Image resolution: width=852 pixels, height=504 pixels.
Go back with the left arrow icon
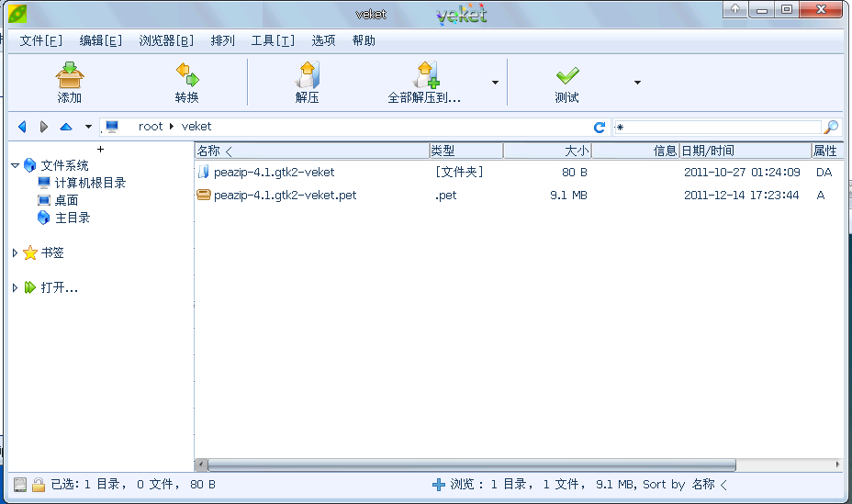point(22,127)
